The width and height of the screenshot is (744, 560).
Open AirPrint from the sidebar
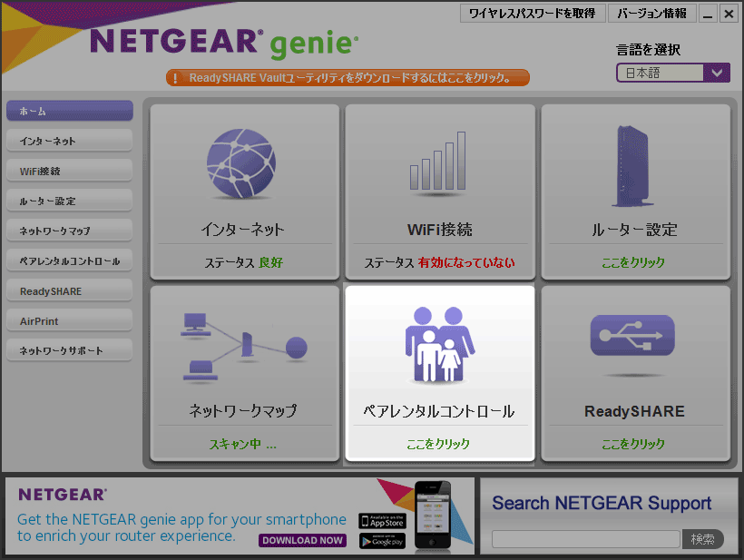[69, 321]
